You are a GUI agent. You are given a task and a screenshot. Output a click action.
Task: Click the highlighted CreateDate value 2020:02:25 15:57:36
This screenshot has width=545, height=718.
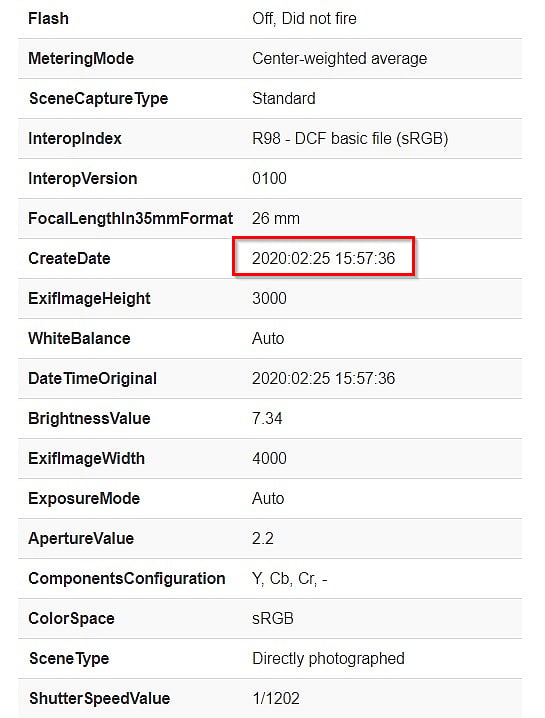pyautogui.click(x=323, y=258)
